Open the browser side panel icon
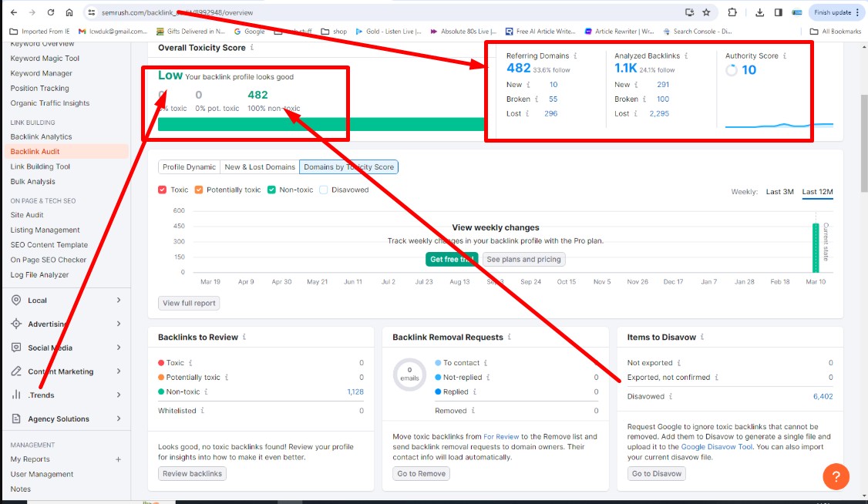The image size is (868, 504). pos(779,12)
